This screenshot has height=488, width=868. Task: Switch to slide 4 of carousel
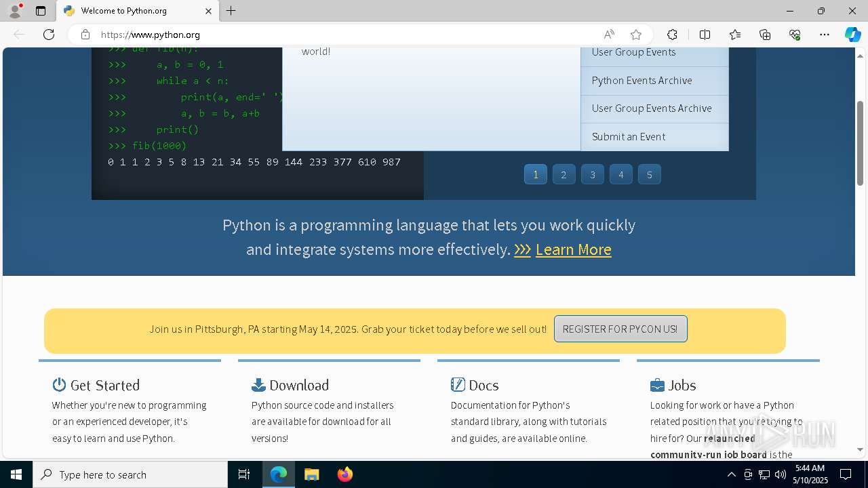(620, 174)
